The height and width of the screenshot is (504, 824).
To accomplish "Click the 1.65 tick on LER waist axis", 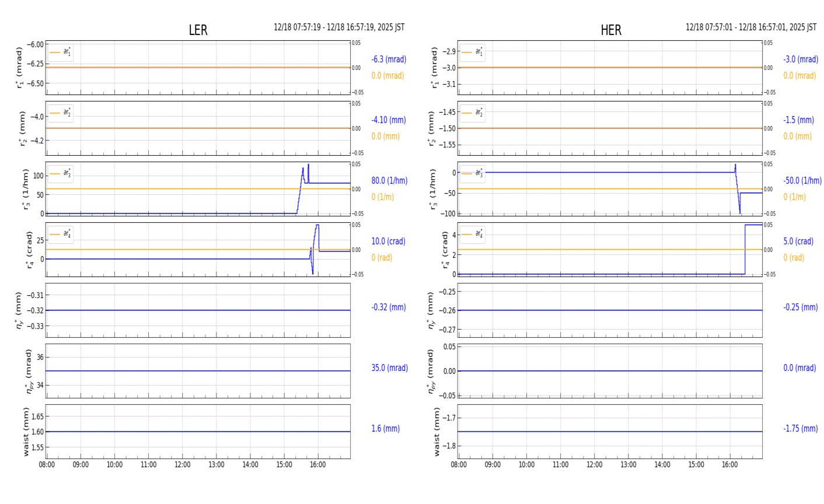I will (37, 416).
